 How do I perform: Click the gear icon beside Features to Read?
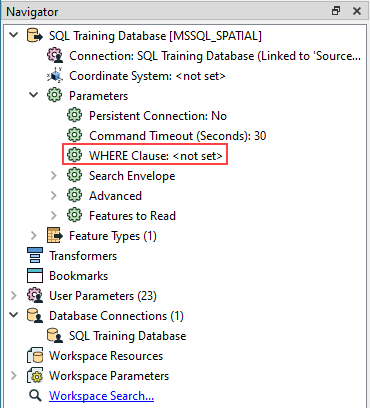click(x=74, y=215)
